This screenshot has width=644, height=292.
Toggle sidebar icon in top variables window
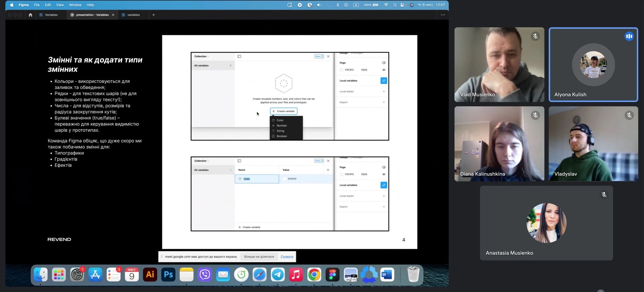(x=239, y=56)
